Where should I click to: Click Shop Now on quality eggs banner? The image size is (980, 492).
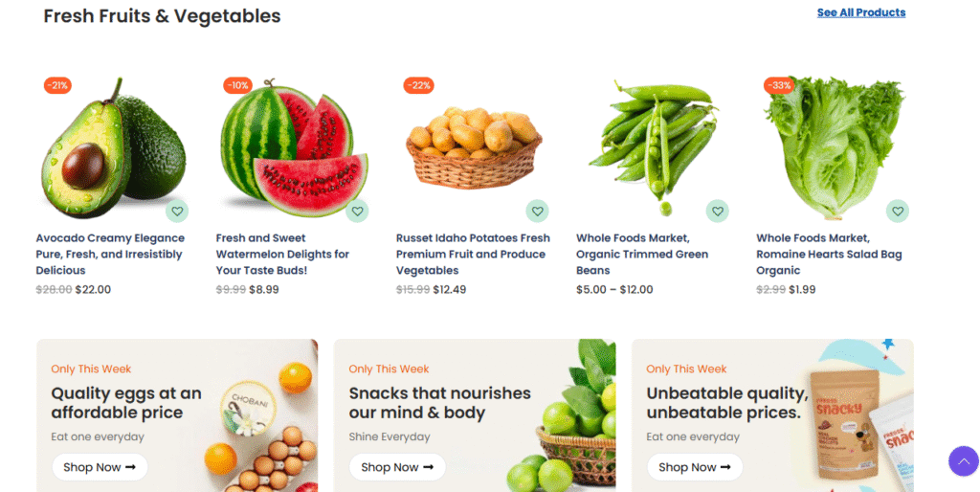pos(100,467)
